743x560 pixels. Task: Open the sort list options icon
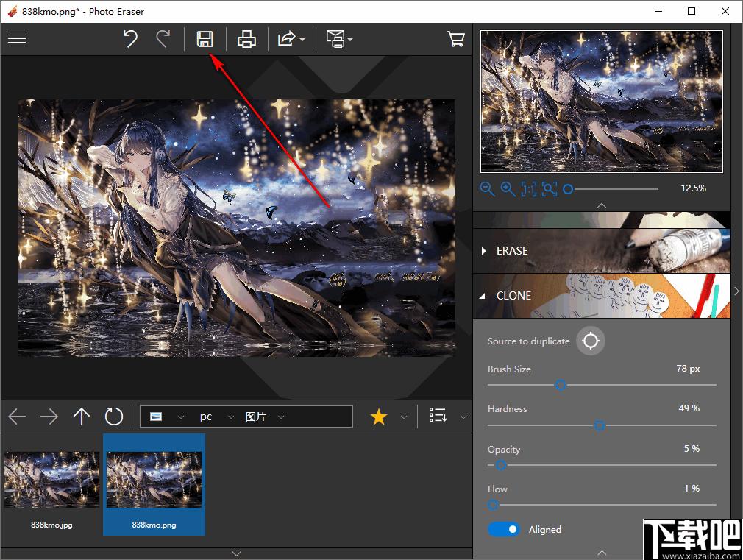point(438,415)
